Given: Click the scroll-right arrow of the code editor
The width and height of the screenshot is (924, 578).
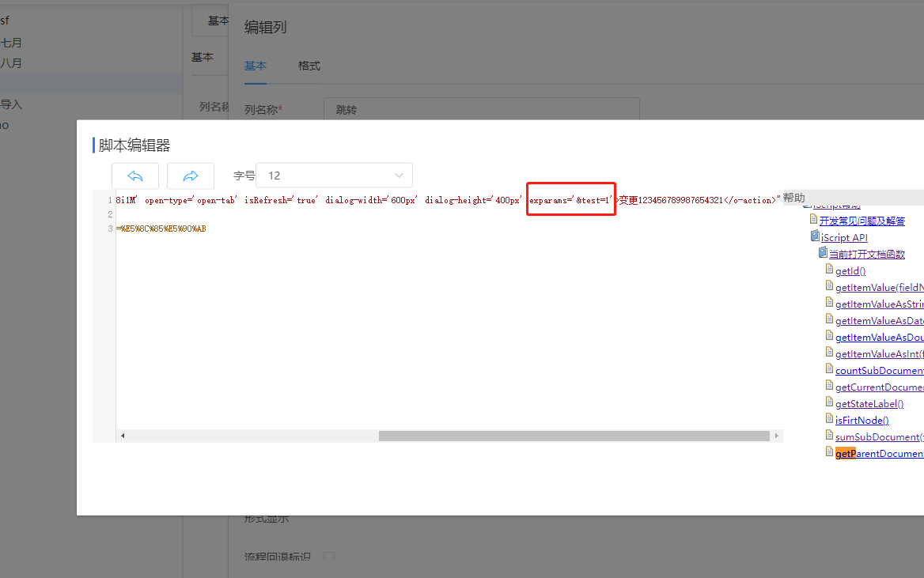Looking at the screenshot, I should [777, 436].
